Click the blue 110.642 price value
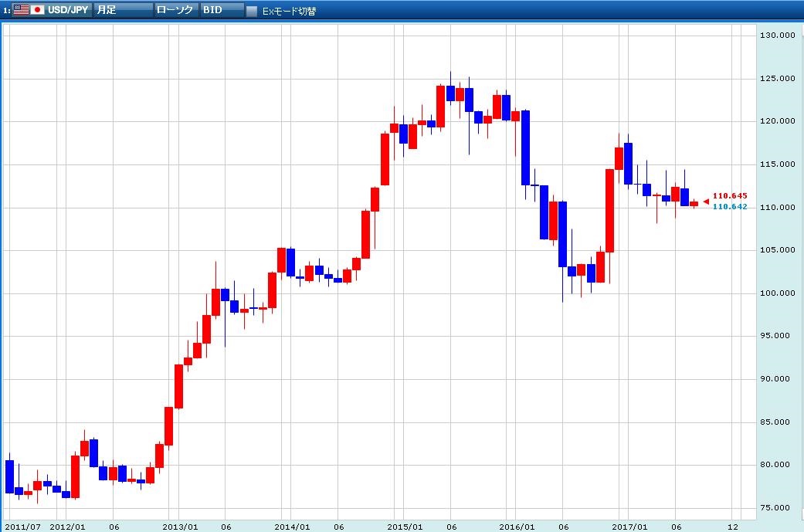804x532 pixels. [730, 207]
